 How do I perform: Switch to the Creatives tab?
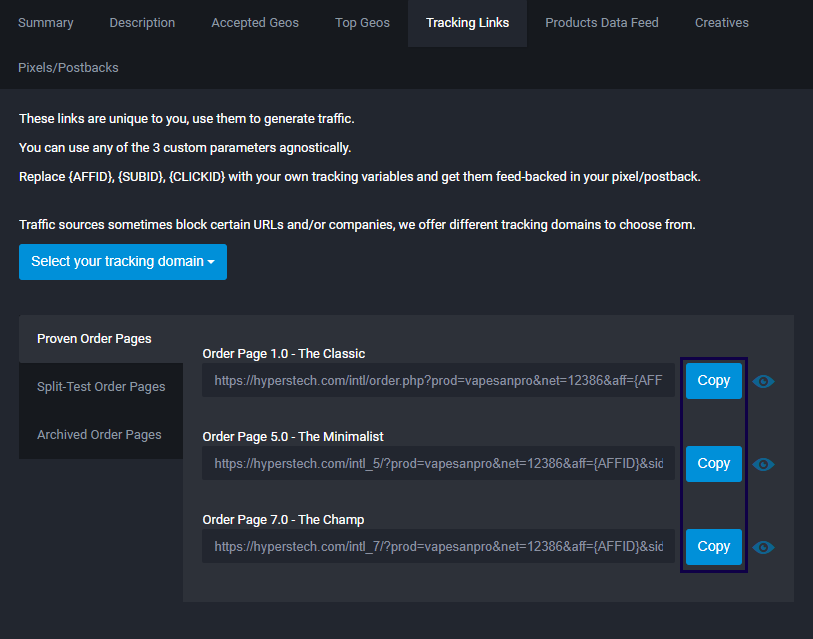[x=721, y=23]
